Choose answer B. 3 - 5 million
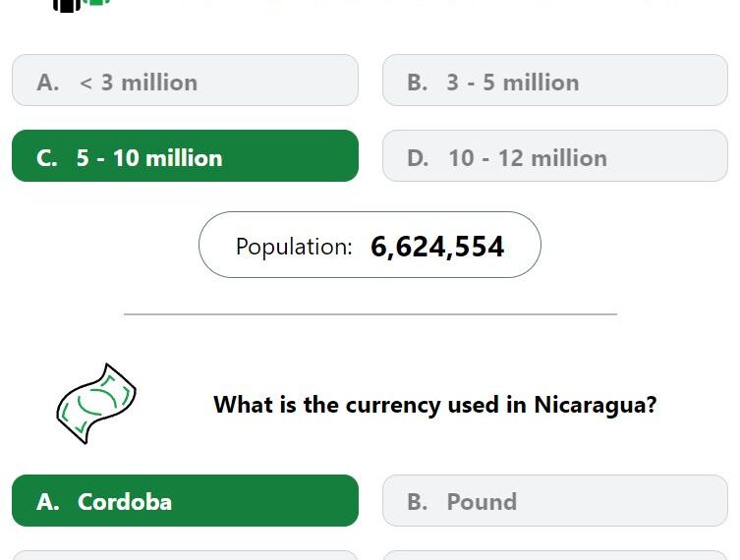 pos(554,81)
